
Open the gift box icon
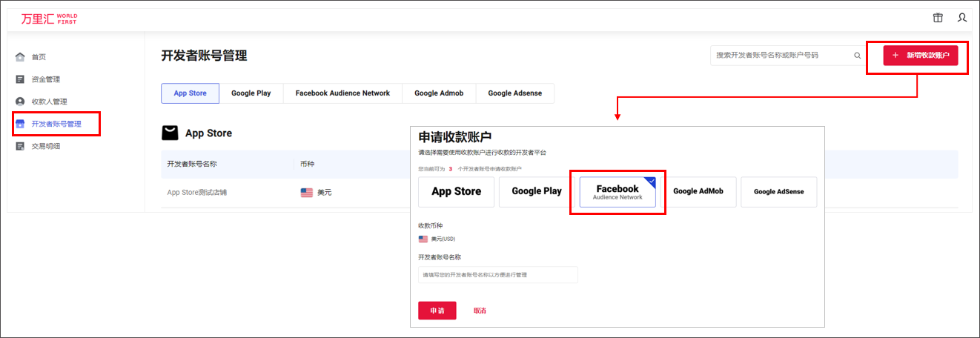pyautogui.click(x=938, y=18)
